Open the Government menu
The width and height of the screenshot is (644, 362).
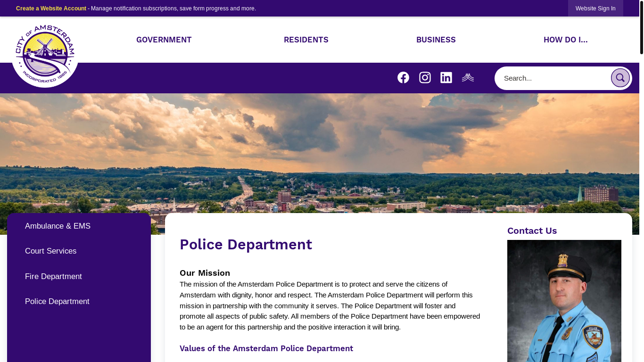point(164,40)
